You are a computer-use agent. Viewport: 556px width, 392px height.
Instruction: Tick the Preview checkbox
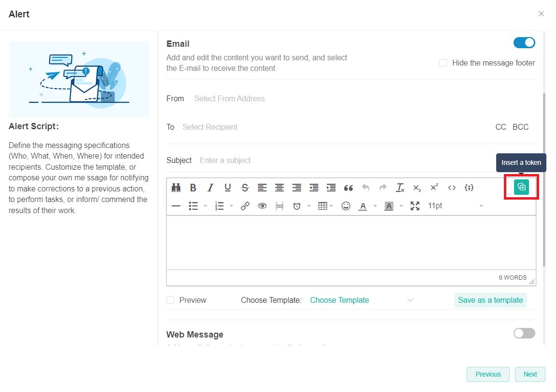(x=170, y=300)
